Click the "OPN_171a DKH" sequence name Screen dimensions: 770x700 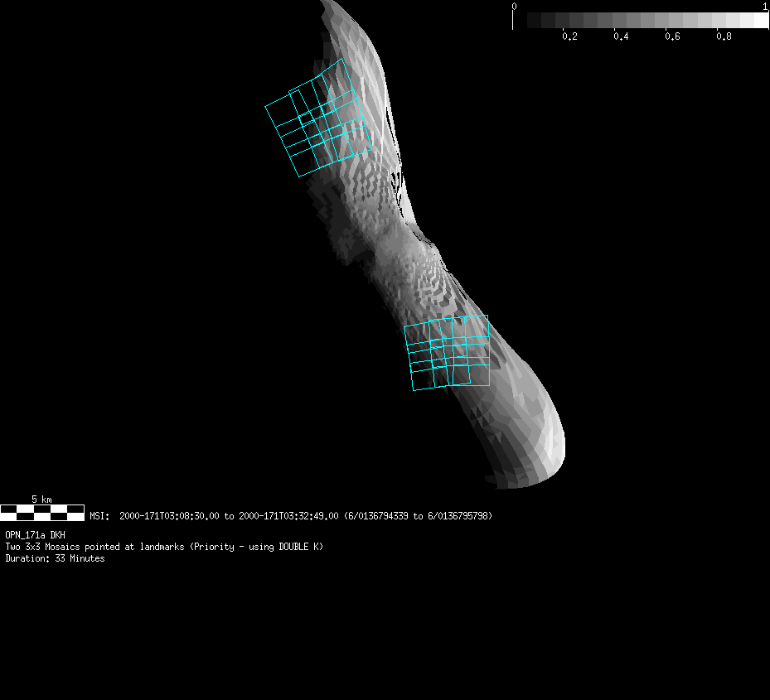tap(35, 535)
